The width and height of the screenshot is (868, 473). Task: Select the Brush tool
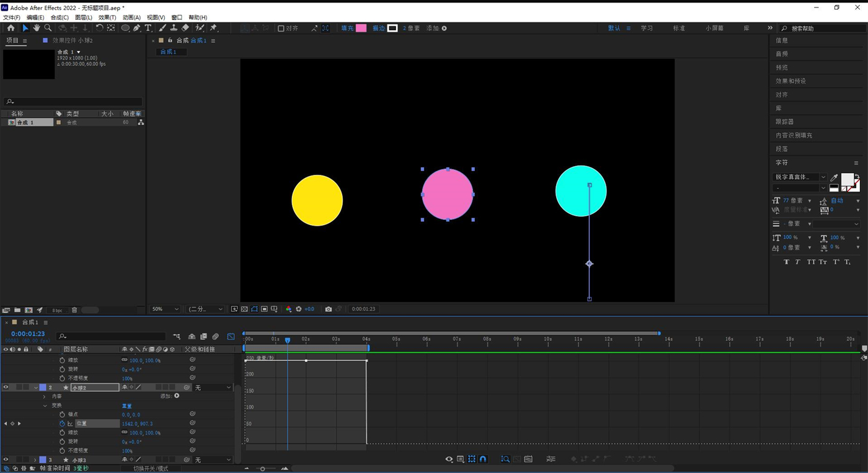pos(162,28)
